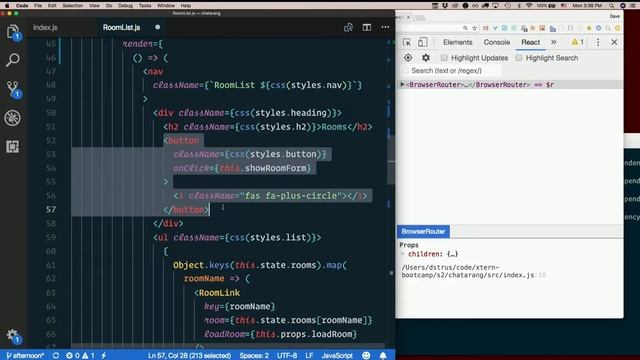Open the Explorer view in activity bar

(13, 32)
